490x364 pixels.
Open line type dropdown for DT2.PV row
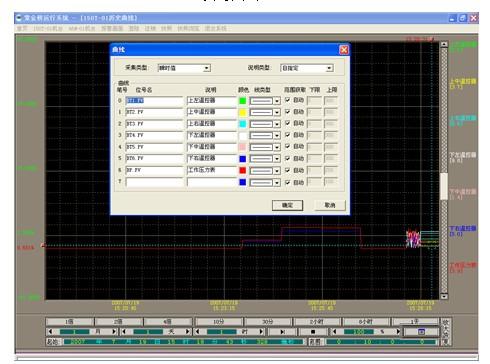277,112
